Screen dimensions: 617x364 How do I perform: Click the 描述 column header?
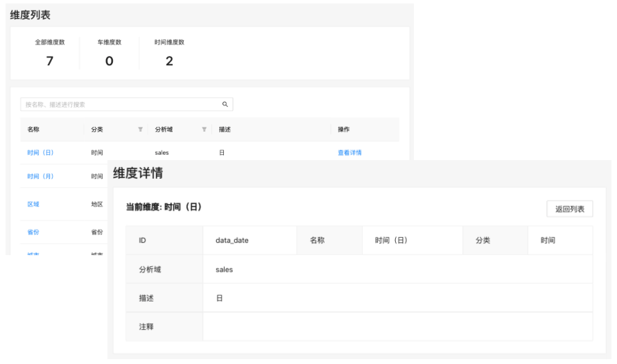(x=225, y=130)
